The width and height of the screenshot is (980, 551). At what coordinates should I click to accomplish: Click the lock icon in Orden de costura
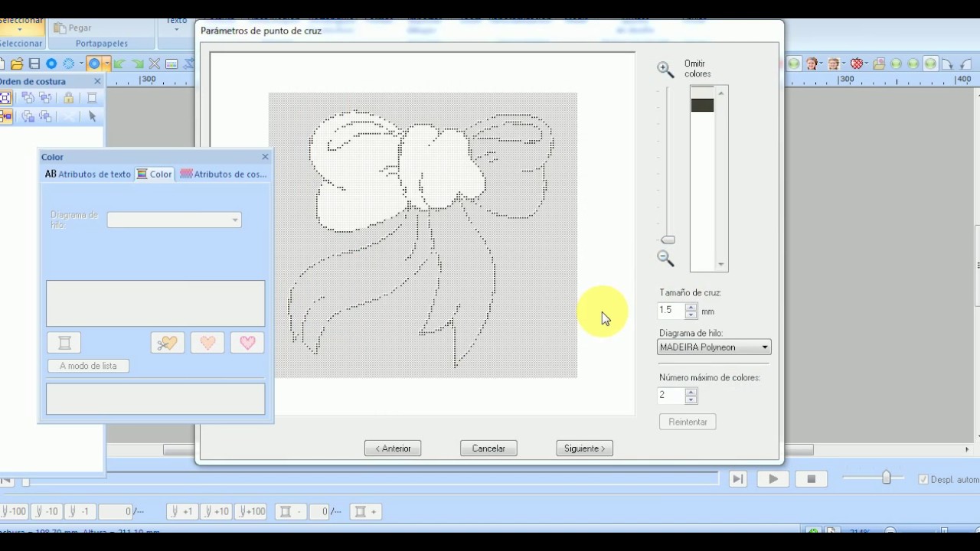point(68,97)
